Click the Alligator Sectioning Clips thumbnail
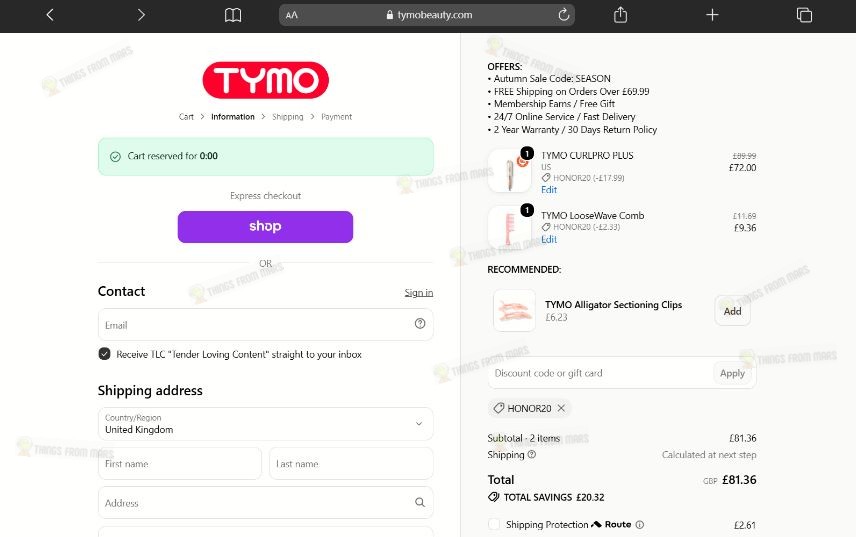856x537 pixels. 514,310
